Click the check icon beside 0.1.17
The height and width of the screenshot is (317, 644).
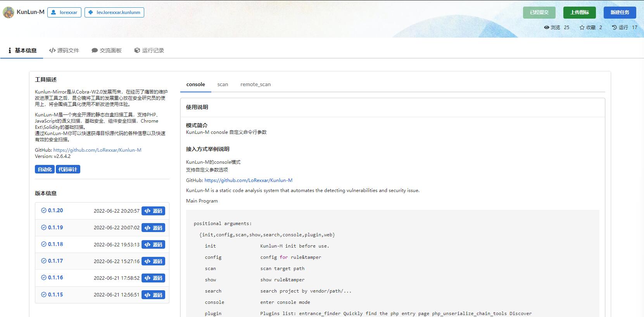click(x=44, y=261)
